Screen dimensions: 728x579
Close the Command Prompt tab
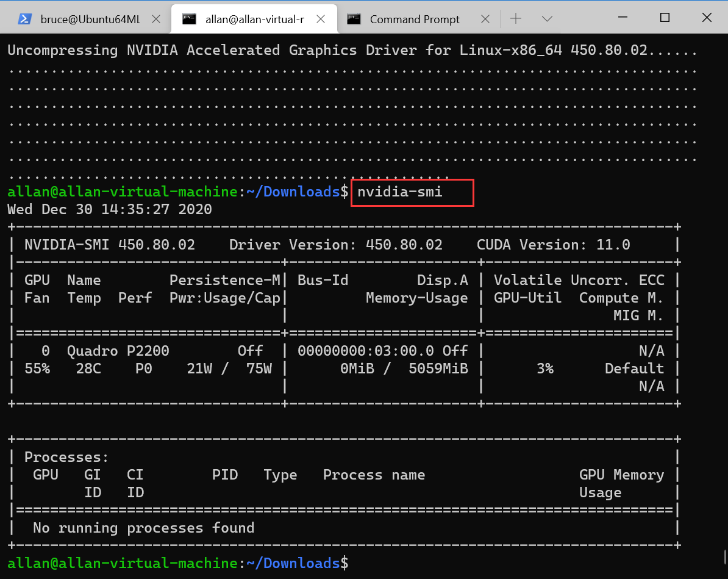coord(485,19)
